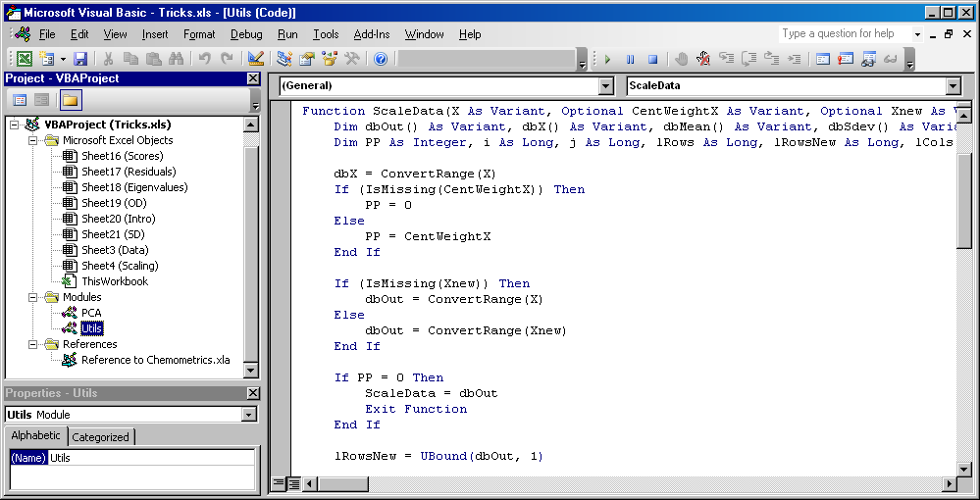Click Clear All Breakpoints icon
Screen dimensions: 980x500
click(x=703, y=59)
